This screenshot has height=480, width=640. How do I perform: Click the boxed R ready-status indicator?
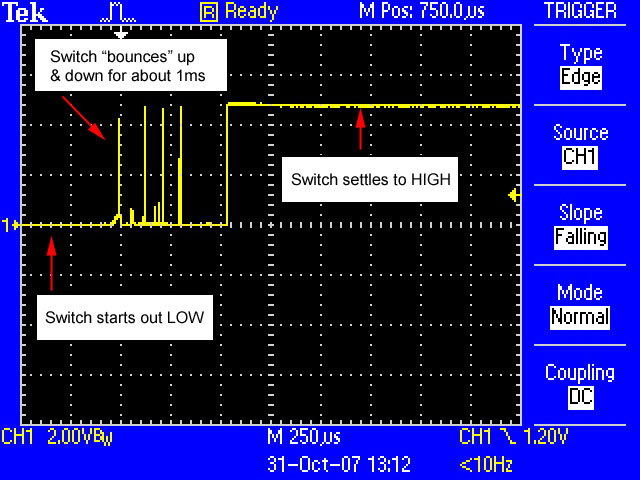[209, 12]
